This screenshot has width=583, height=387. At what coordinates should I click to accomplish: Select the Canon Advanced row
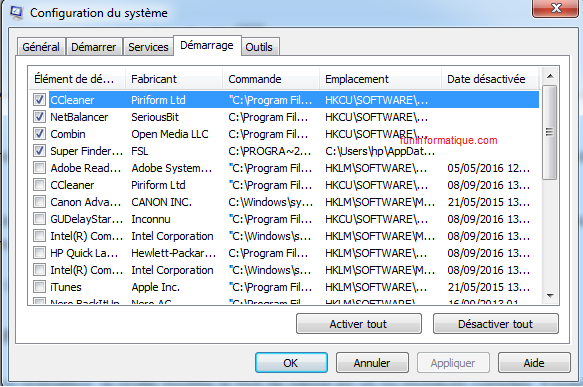click(284, 202)
